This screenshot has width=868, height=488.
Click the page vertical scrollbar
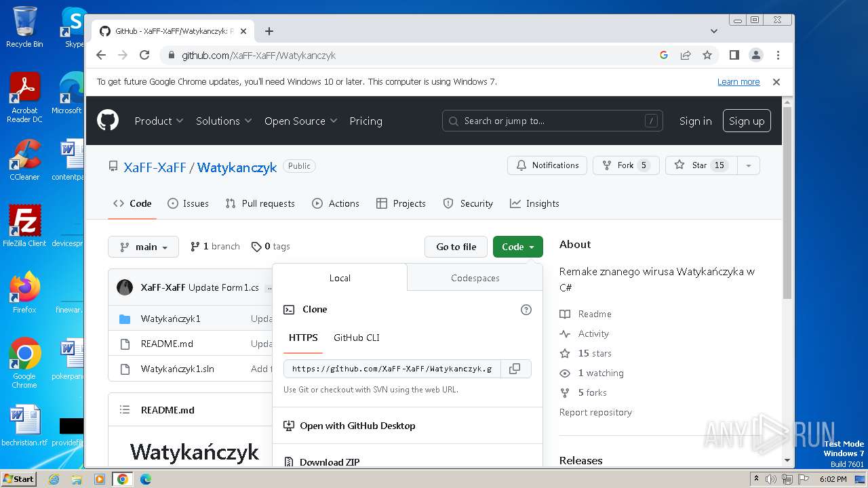pyautogui.click(x=787, y=203)
